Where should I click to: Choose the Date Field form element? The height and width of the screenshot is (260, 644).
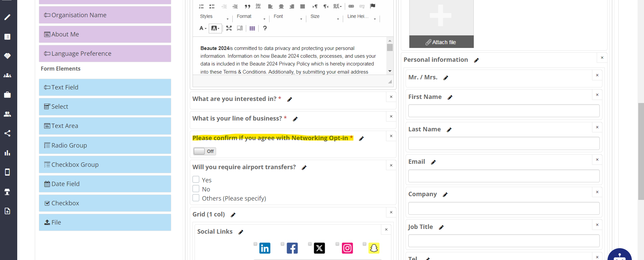pyautogui.click(x=105, y=184)
